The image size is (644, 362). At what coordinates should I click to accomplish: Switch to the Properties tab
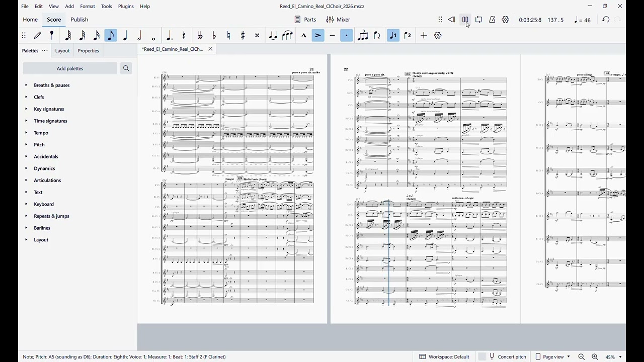(88, 51)
